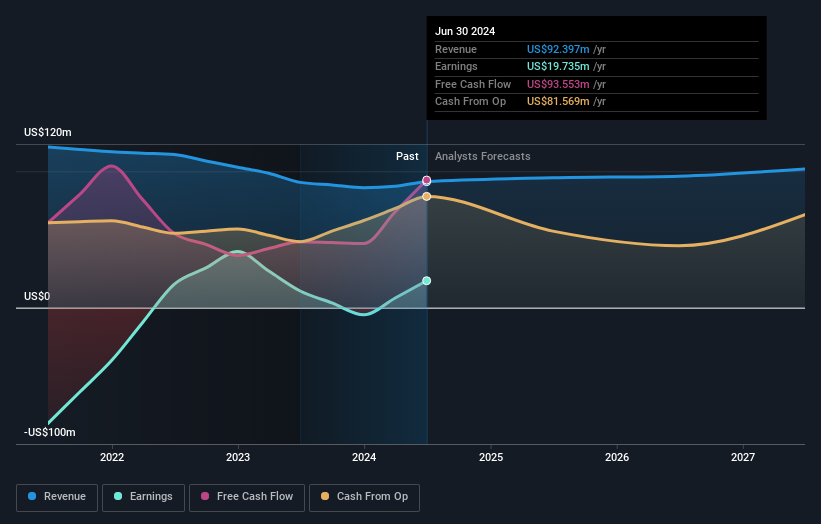Select the Free Cash Flow data point marker
The width and height of the screenshot is (821, 524).
pyautogui.click(x=427, y=180)
